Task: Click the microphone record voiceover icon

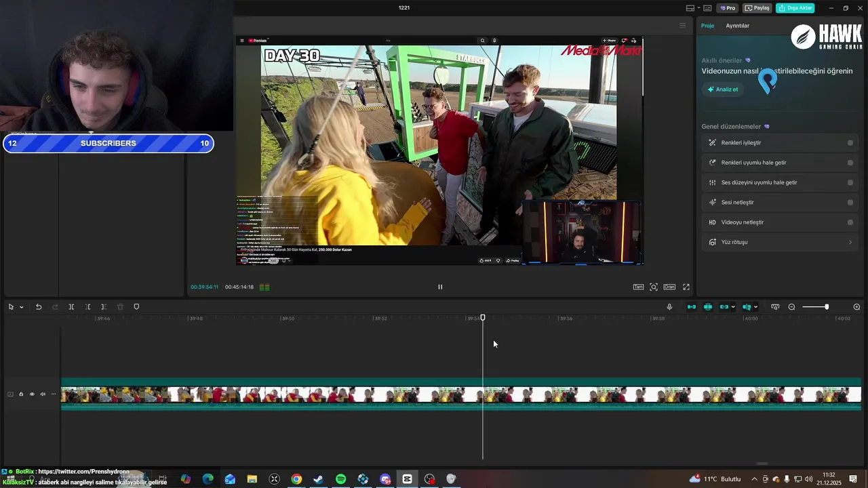Action: click(669, 307)
